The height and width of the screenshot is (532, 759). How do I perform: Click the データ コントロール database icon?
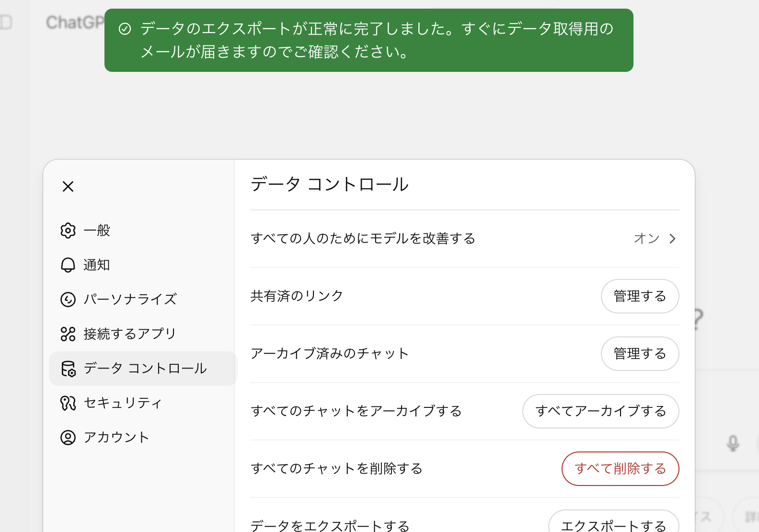pos(68,369)
